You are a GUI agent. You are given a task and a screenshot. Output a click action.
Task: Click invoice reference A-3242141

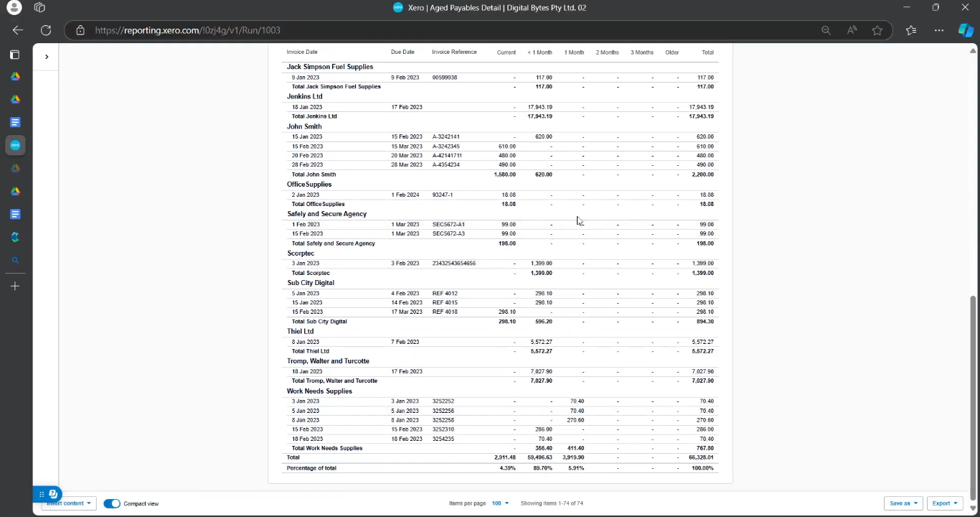click(446, 136)
